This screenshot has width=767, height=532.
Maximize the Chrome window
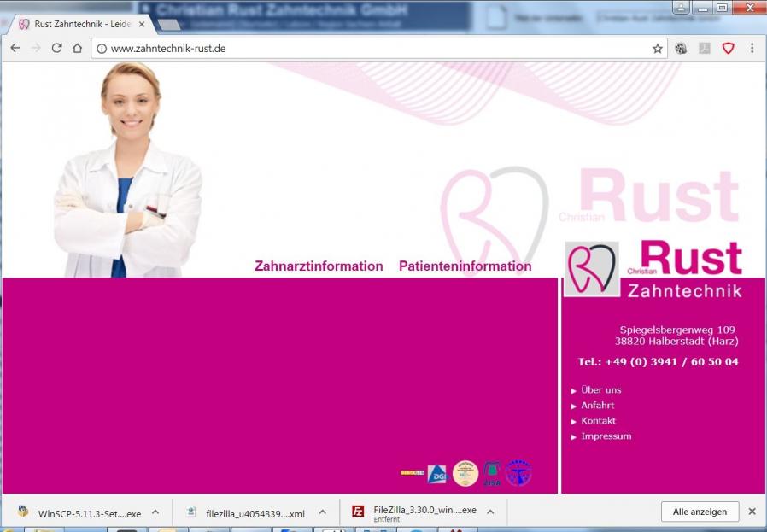pos(722,8)
